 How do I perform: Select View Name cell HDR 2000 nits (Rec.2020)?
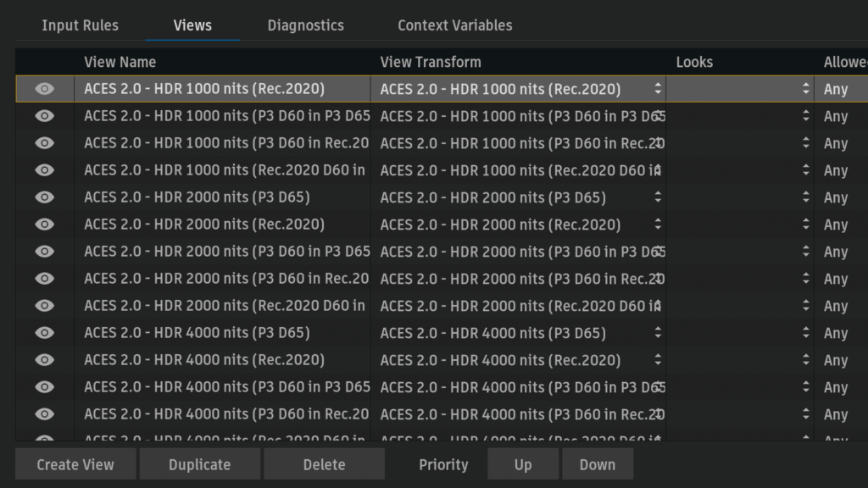(x=223, y=224)
